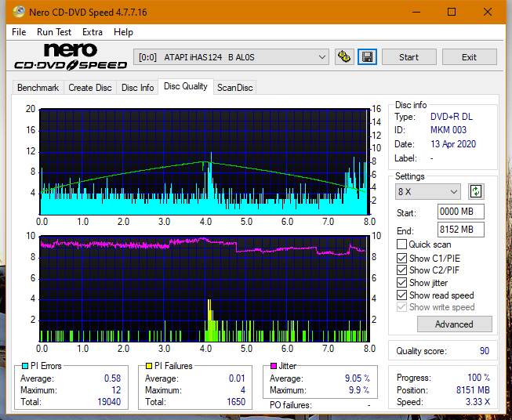Toggle the Quick scan checkbox
The image size is (512, 420).
(x=401, y=244)
